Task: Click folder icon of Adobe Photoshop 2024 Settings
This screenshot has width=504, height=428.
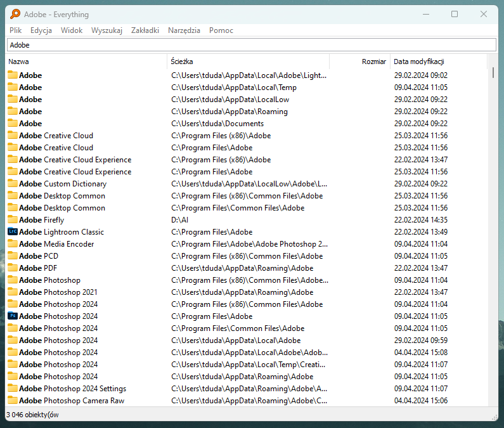Action: (x=13, y=388)
